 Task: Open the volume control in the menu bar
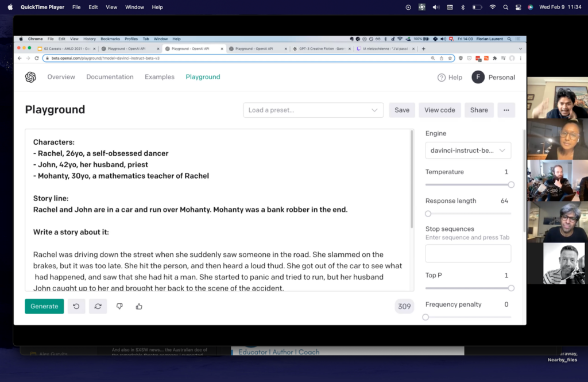coord(436,7)
